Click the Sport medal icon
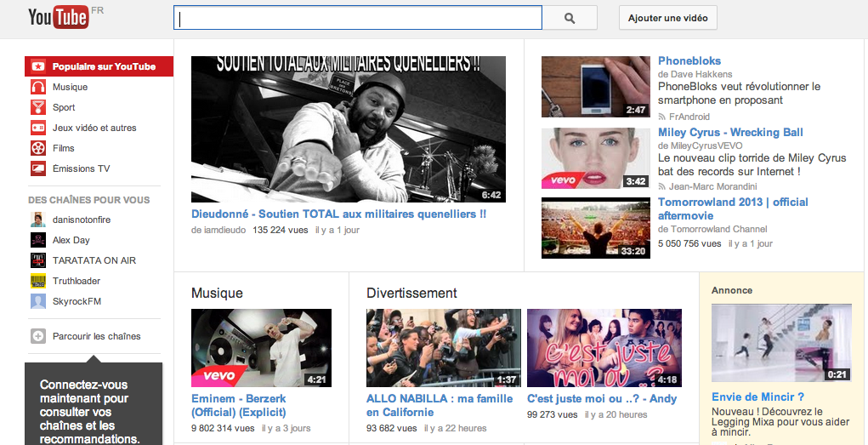Screen dimensions: 868x445 coord(38,107)
